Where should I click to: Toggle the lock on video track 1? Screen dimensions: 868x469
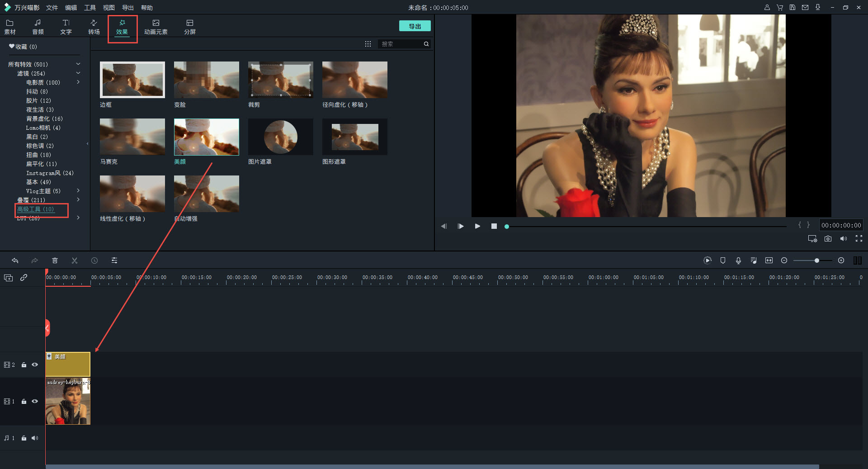24,402
